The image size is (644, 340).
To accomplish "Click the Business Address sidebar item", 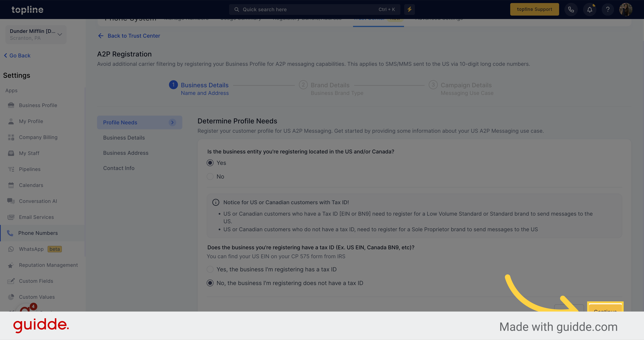I will (126, 152).
